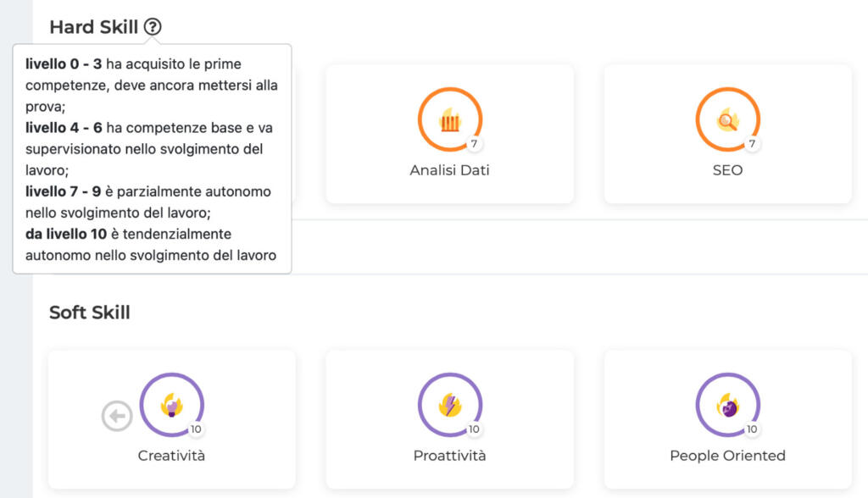Click the Hard Skill section heading

click(x=93, y=26)
